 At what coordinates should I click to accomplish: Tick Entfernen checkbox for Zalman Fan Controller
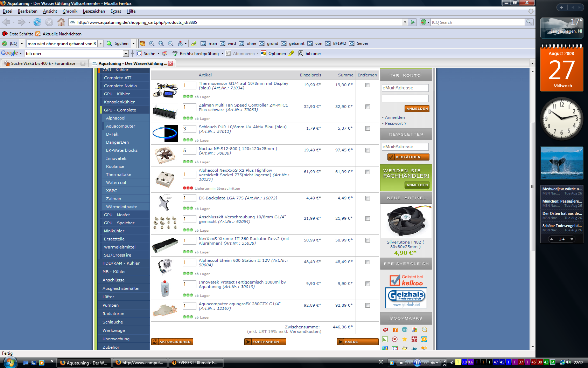pyautogui.click(x=367, y=107)
